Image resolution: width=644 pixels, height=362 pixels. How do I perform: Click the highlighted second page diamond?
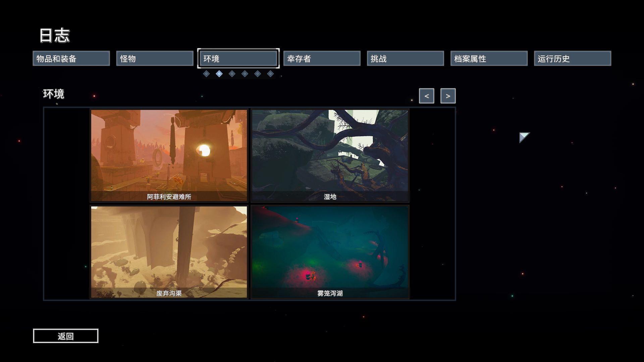coord(219,74)
